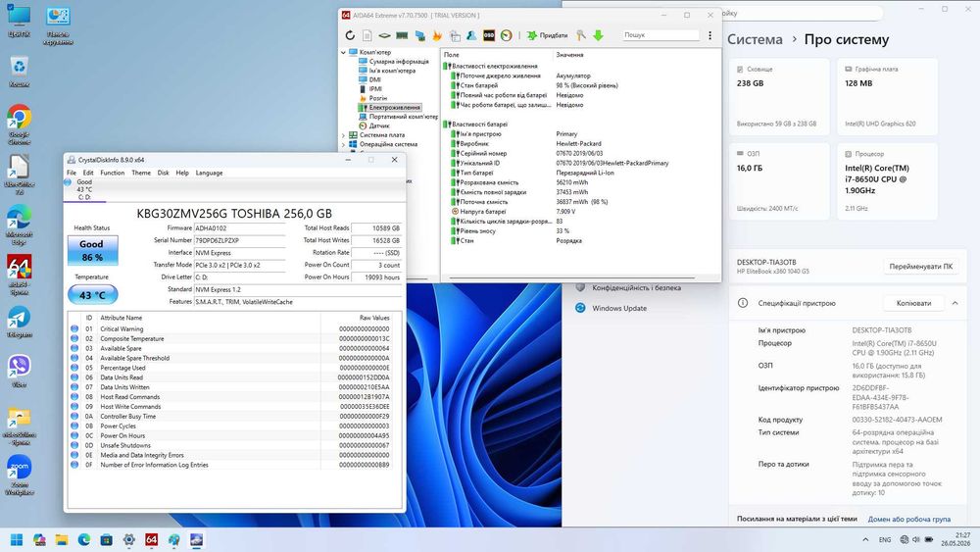Launch the system stability test flame icon
Viewport: 980px width, 552px height.
(x=437, y=35)
